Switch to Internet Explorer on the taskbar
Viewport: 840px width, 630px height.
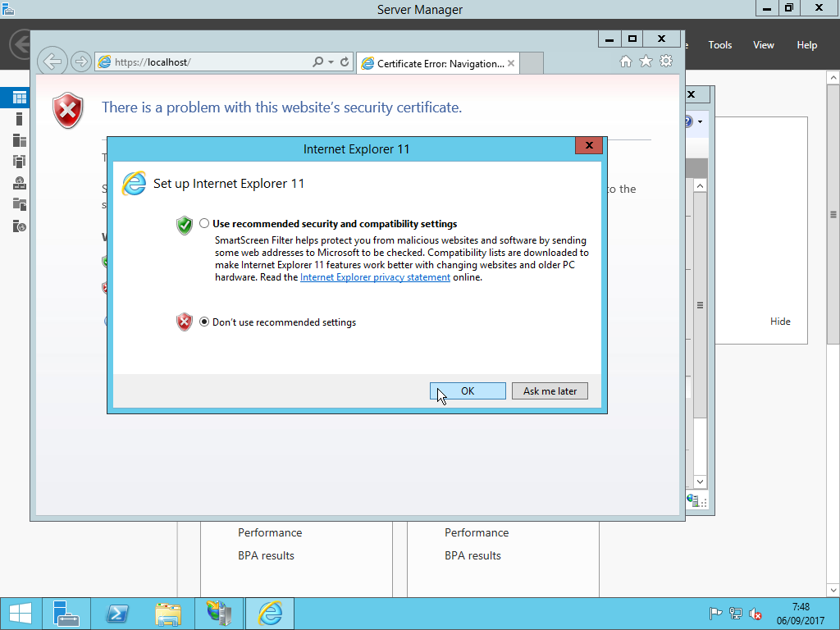(x=270, y=614)
